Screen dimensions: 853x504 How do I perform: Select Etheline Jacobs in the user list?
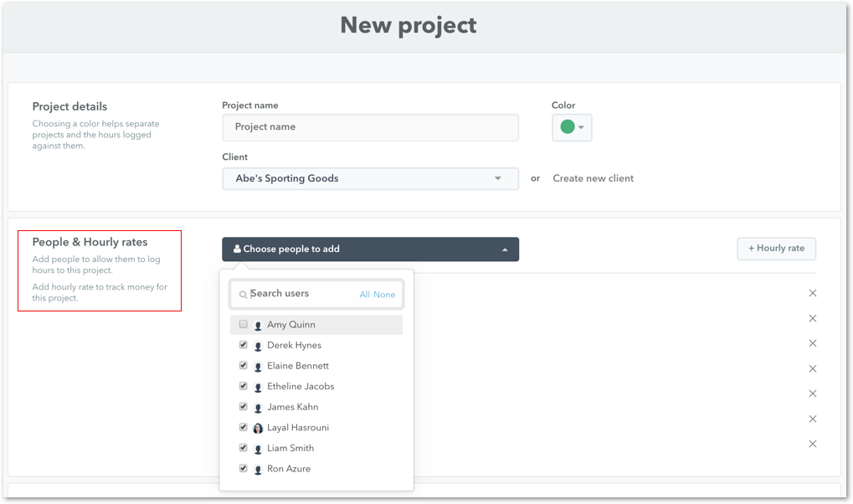[x=300, y=387]
